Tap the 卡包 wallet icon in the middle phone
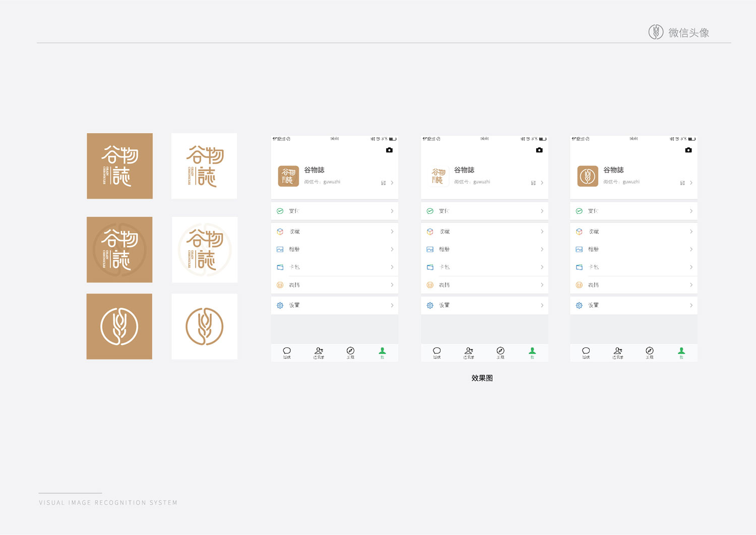The height and width of the screenshot is (535, 756). pos(430,267)
